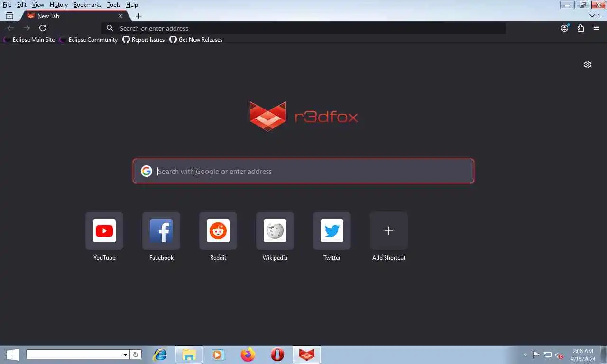Click the Forward navigation arrow
This screenshot has width=607, height=364.
tap(27, 28)
